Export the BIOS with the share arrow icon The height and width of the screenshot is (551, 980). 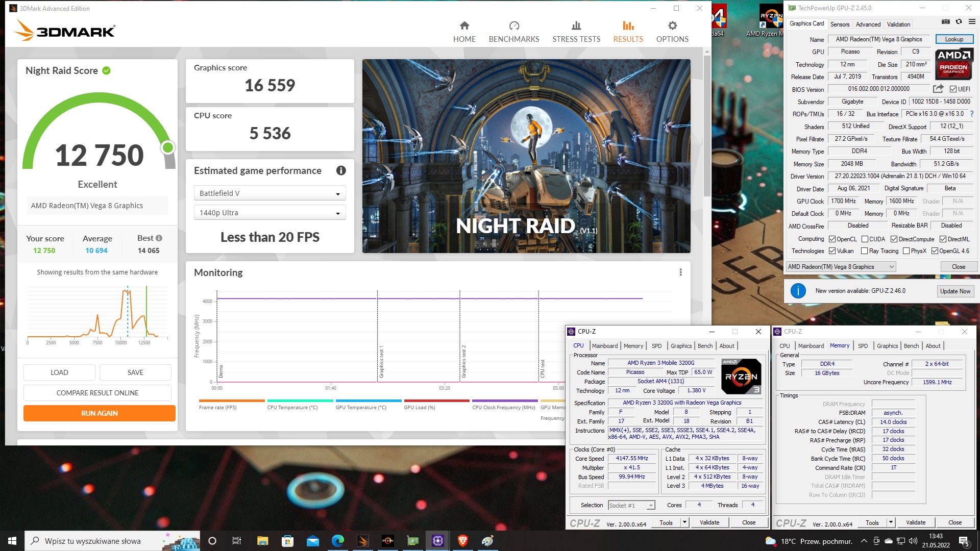click(938, 89)
